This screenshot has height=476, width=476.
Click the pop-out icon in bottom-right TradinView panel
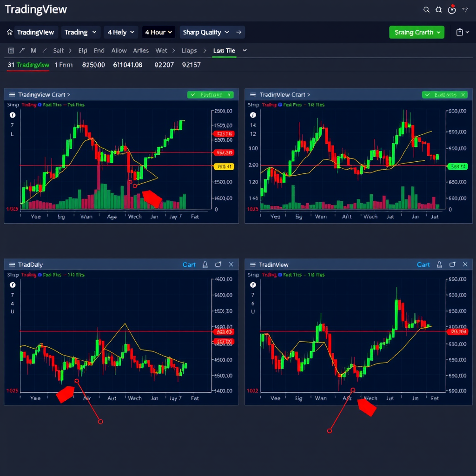(x=452, y=264)
